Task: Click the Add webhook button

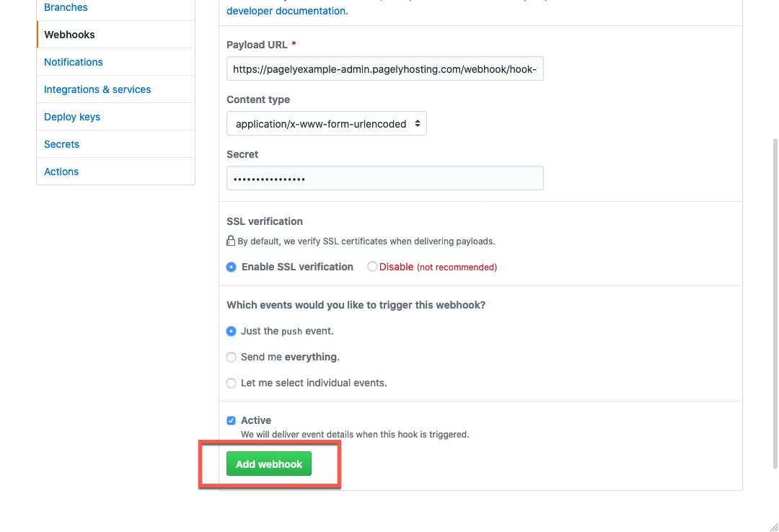Action: [x=269, y=464]
